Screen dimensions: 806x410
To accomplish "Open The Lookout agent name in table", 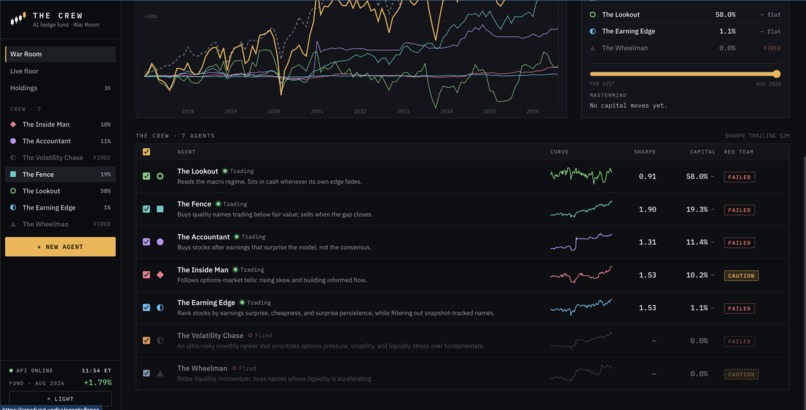I will pos(197,171).
